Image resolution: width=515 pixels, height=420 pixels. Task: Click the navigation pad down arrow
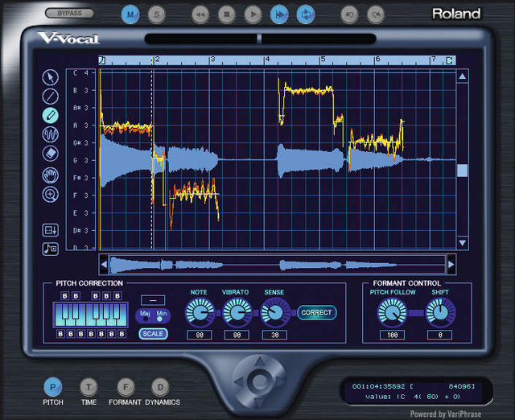pos(260,401)
